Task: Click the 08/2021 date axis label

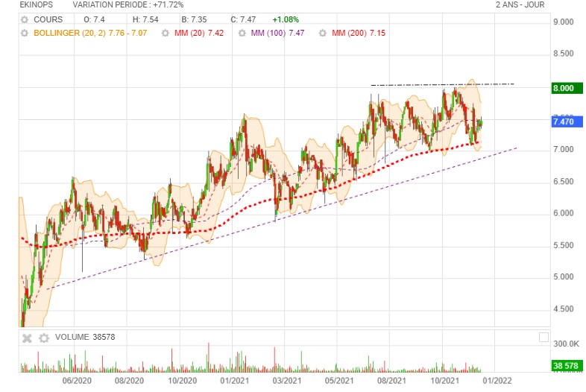Action: tap(391, 381)
